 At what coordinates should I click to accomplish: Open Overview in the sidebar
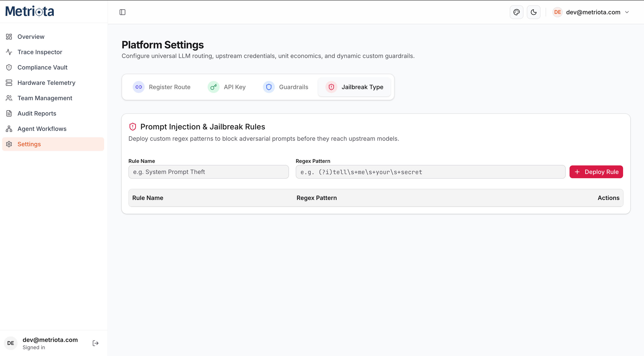click(53, 37)
